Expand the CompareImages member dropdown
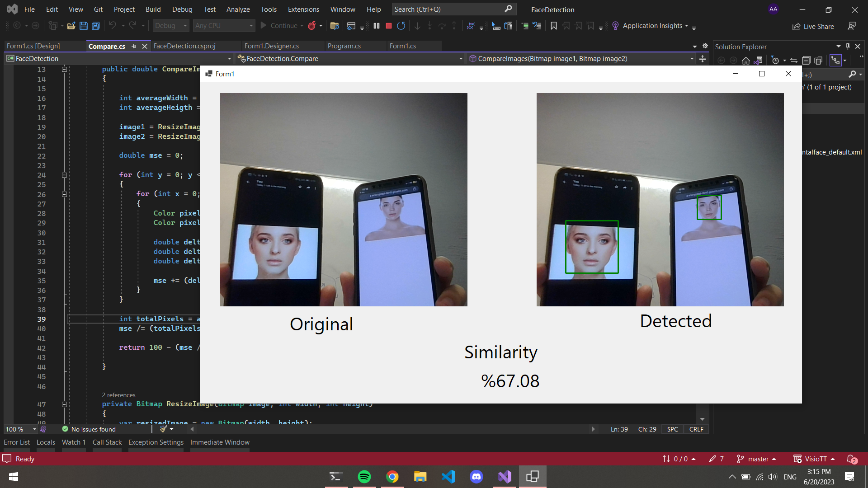The height and width of the screenshot is (488, 868). 692,59
